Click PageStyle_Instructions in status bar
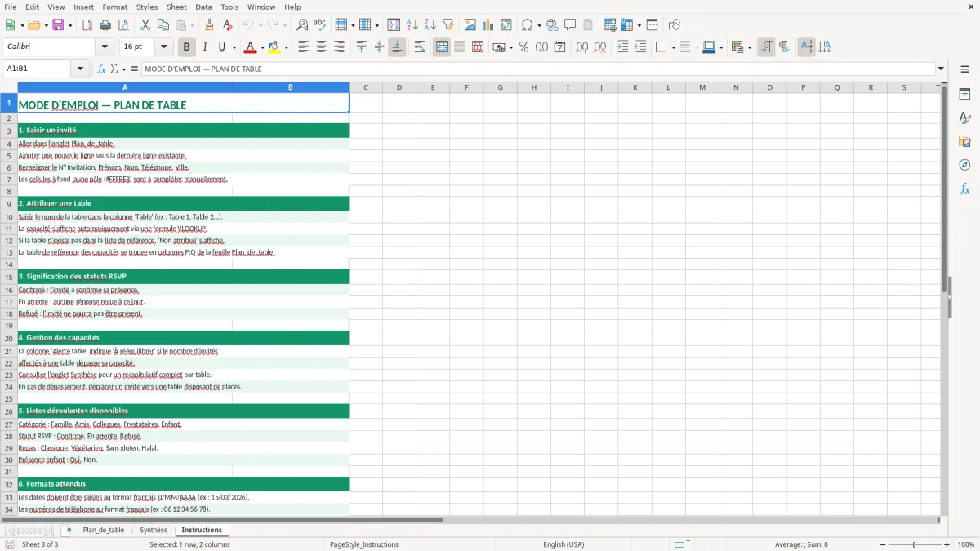The image size is (980, 551). (x=364, y=544)
